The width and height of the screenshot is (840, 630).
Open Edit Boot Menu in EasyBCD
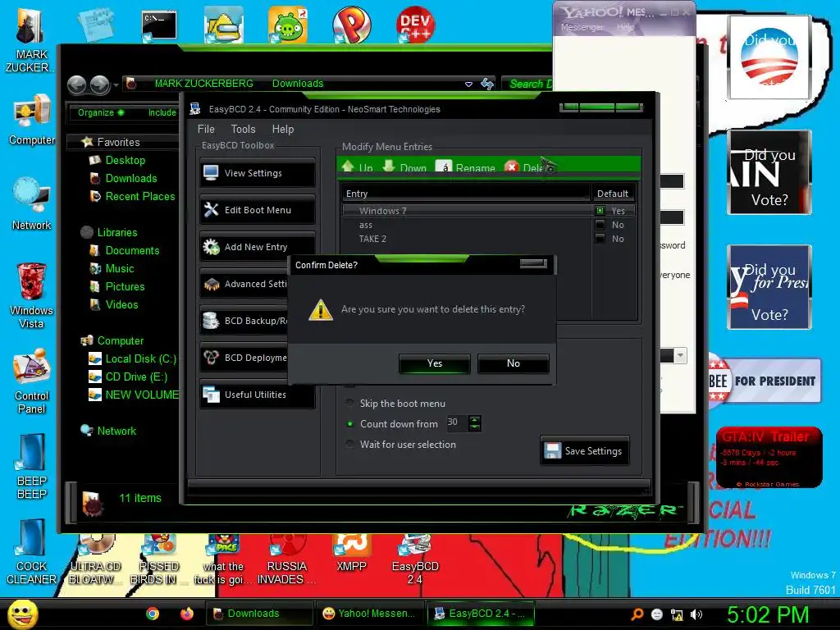(257, 210)
